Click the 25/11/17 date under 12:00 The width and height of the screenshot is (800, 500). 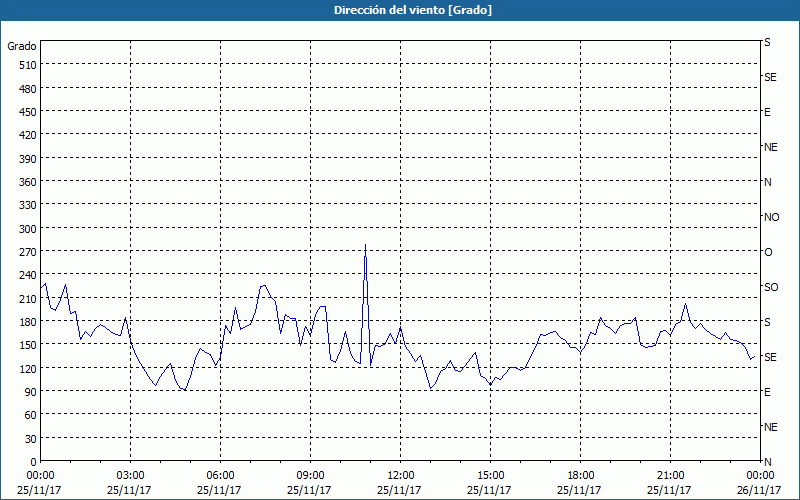click(399, 490)
